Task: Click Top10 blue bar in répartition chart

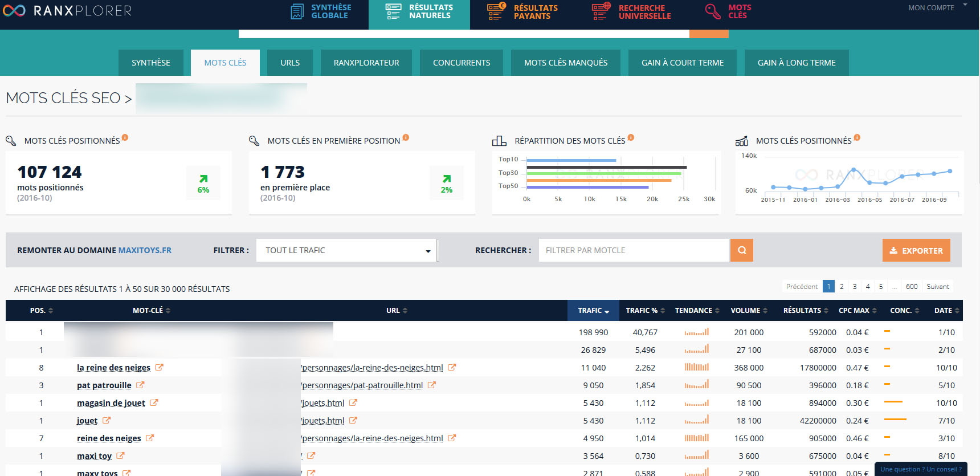Action: [571, 160]
